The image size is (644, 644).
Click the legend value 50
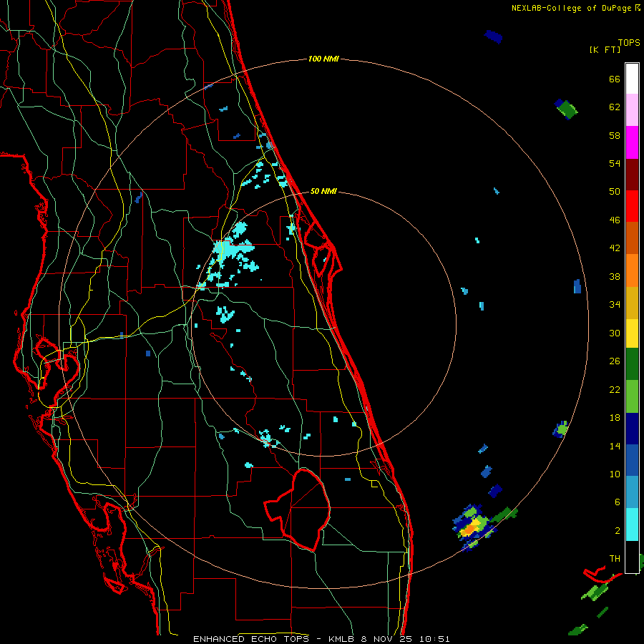[x=615, y=192]
